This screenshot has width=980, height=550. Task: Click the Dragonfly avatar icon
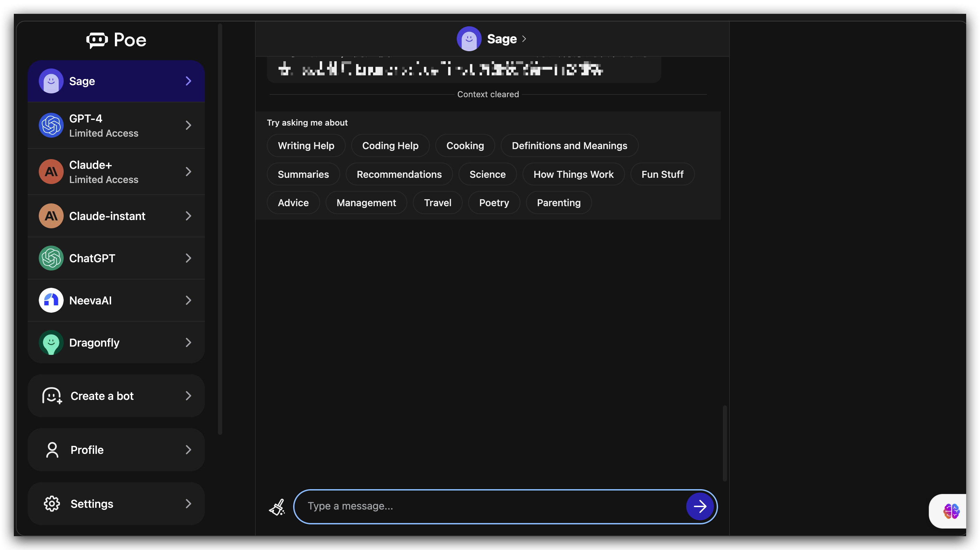click(51, 343)
